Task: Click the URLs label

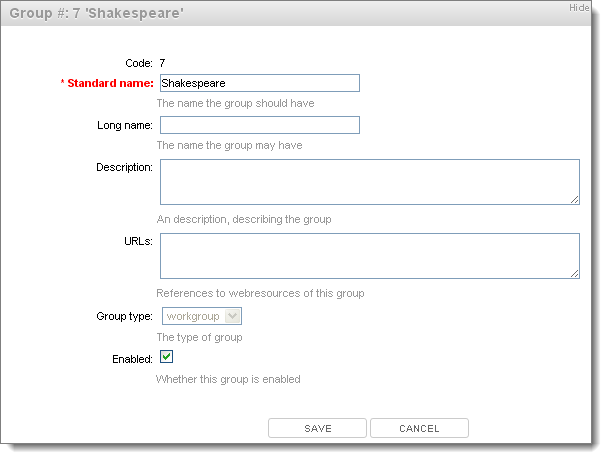Action: click(x=138, y=241)
